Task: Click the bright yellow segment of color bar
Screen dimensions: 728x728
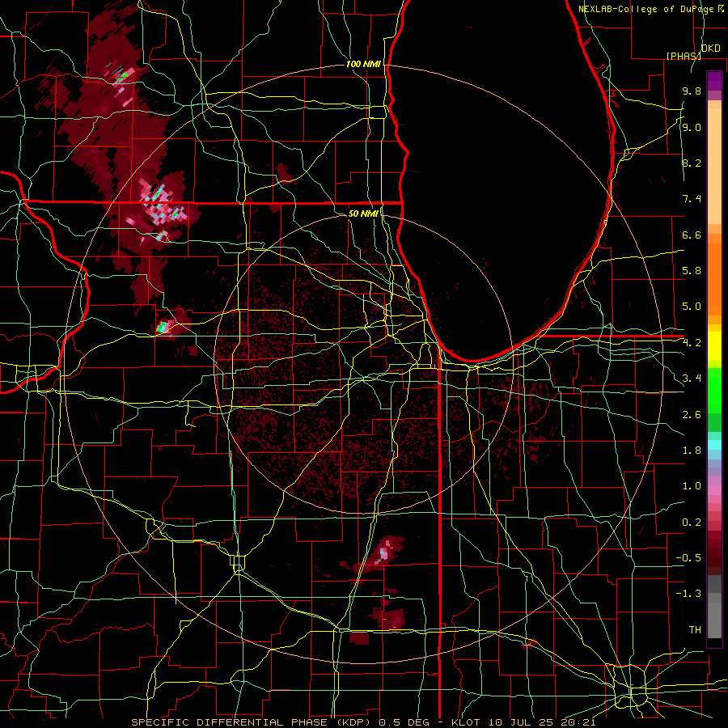Action: (x=714, y=346)
